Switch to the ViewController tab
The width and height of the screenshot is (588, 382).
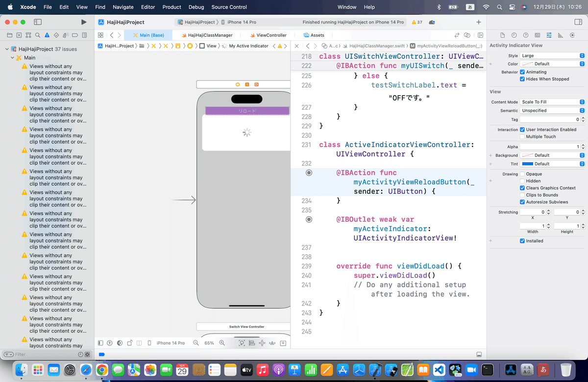[x=268, y=35]
